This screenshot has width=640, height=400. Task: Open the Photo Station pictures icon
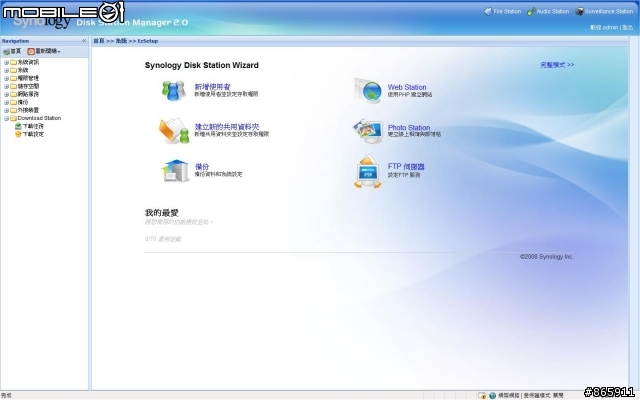tap(368, 131)
